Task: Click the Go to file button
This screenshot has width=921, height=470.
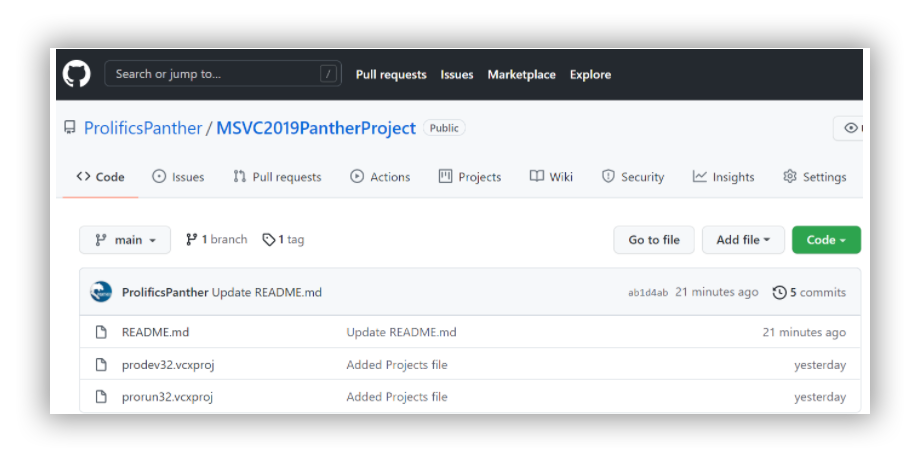Action: [654, 240]
